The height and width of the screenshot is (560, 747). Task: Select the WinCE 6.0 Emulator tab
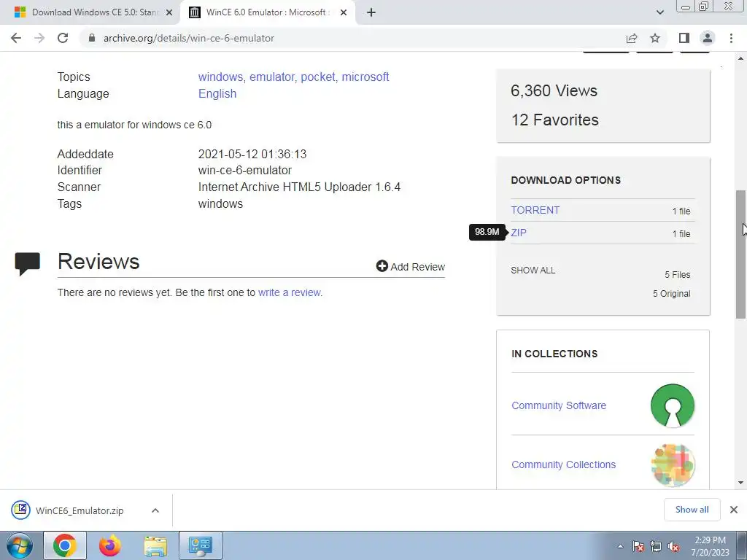coord(267,12)
